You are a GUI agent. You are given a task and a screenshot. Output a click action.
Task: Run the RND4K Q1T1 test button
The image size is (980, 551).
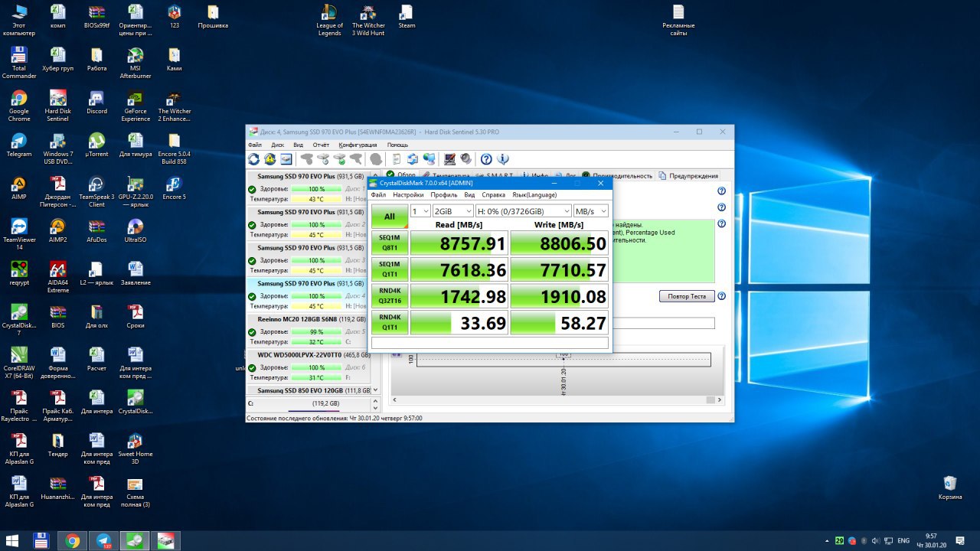390,322
